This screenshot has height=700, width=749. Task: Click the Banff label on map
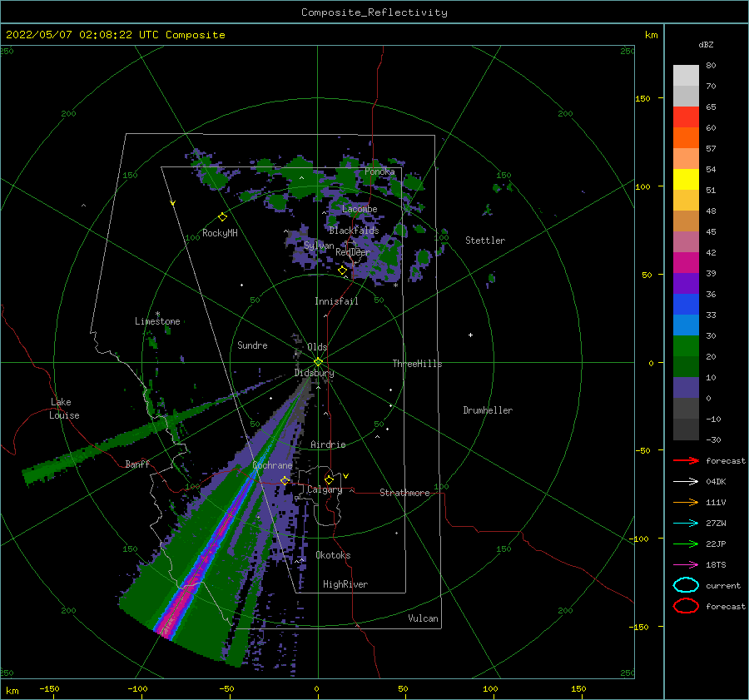click(x=137, y=464)
